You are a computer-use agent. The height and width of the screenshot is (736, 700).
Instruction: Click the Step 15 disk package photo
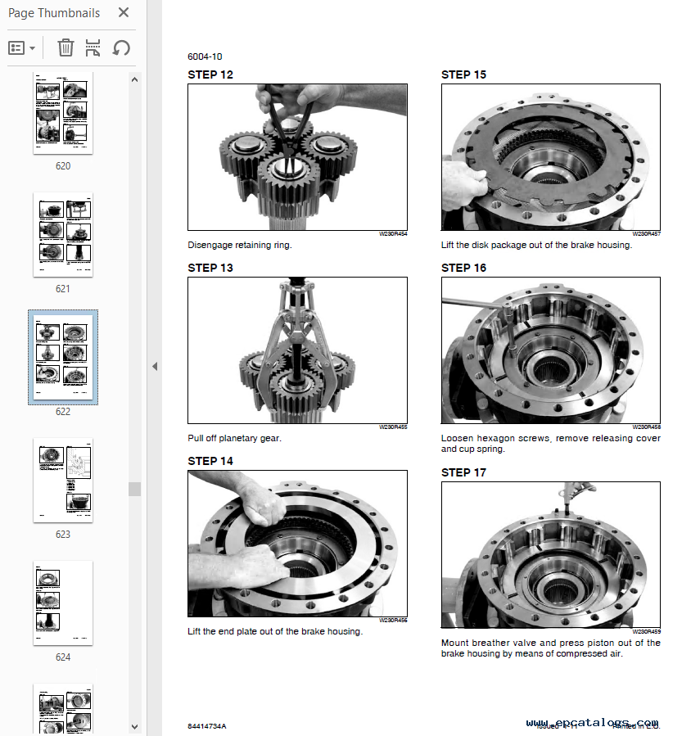point(551,157)
